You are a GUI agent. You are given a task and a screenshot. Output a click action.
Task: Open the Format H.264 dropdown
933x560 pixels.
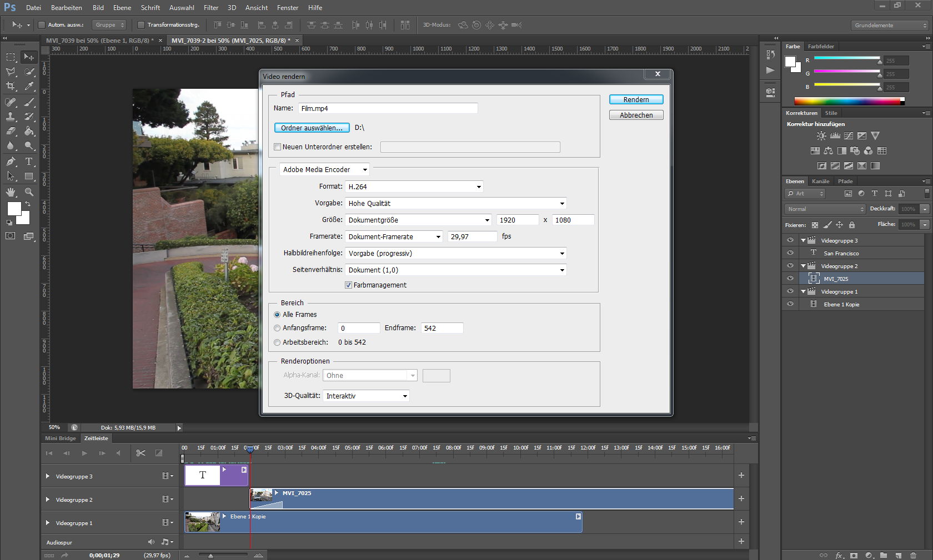point(414,187)
